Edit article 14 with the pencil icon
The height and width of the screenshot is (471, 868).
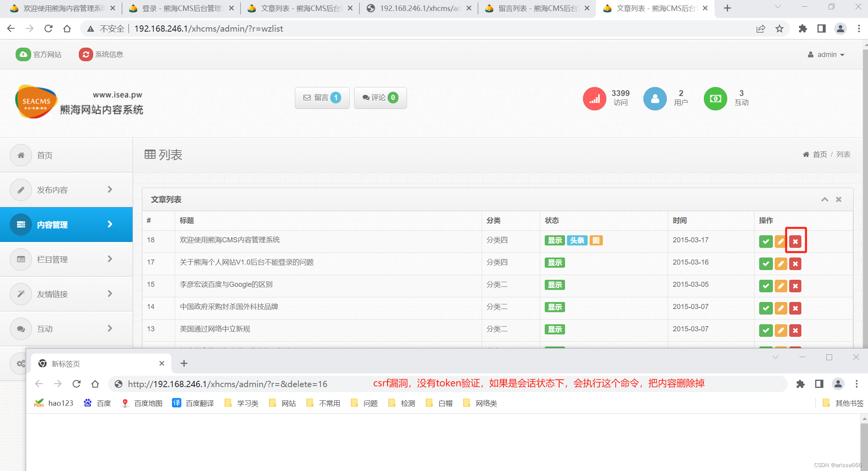click(x=781, y=308)
